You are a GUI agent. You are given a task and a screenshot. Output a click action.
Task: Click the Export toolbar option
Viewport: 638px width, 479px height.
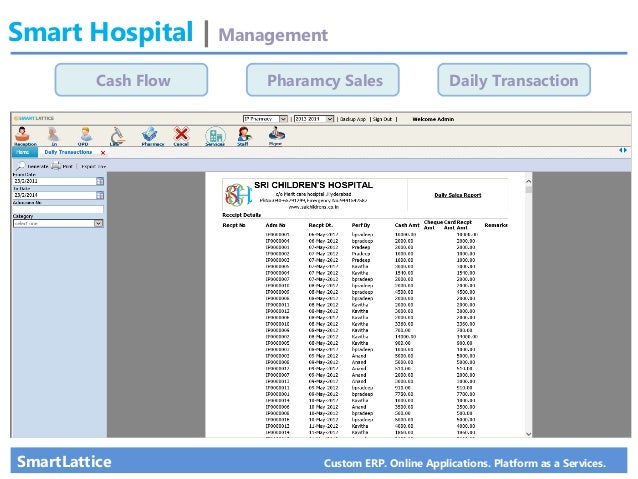[x=94, y=166]
